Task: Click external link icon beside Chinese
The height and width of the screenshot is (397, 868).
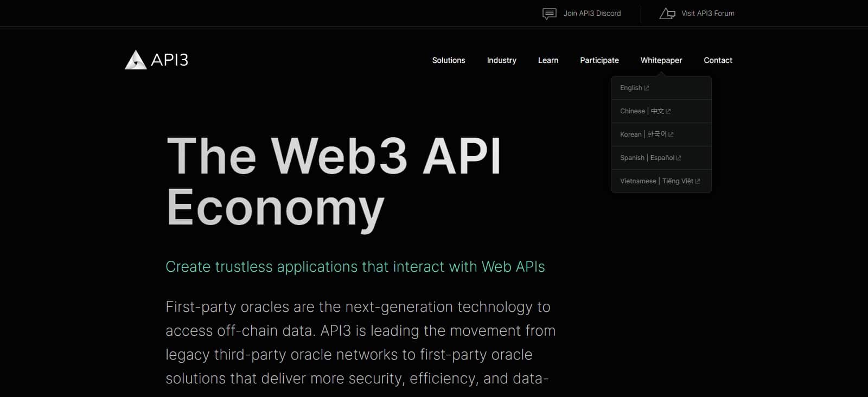Action: pyautogui.click(x=668, y=111)
